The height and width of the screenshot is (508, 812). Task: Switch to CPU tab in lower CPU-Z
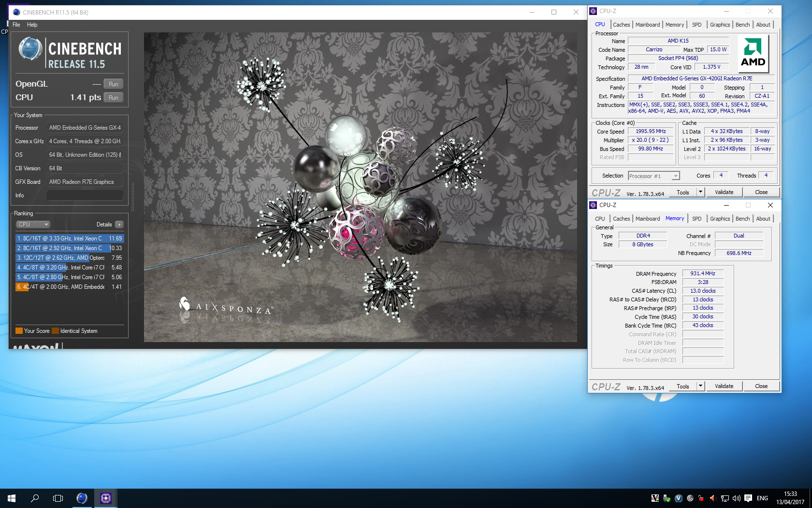pyautogui.click(x=600, y=219)
